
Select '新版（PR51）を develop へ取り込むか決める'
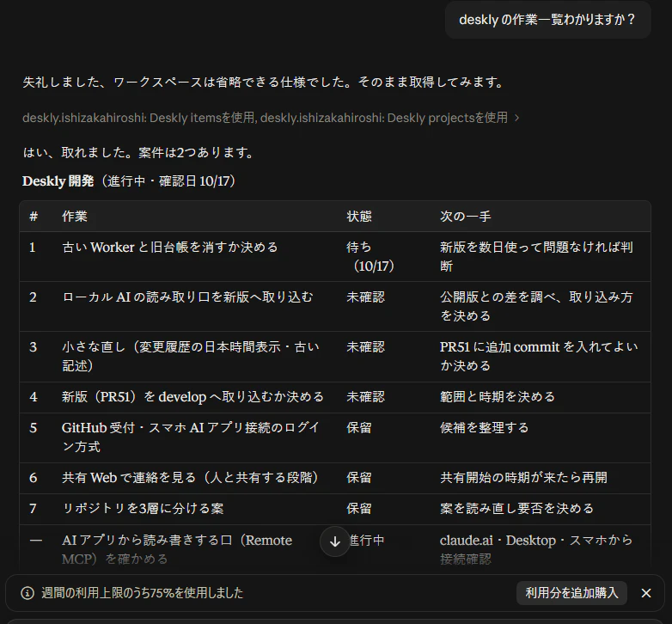point(192,397)
